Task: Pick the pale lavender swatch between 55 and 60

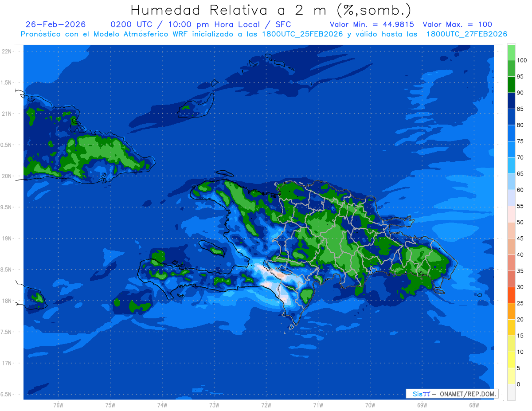Action: click(511, 198)
